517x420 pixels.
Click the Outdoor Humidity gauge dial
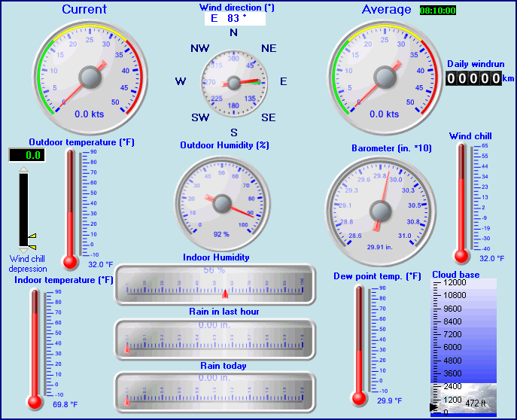pos(222,203)
